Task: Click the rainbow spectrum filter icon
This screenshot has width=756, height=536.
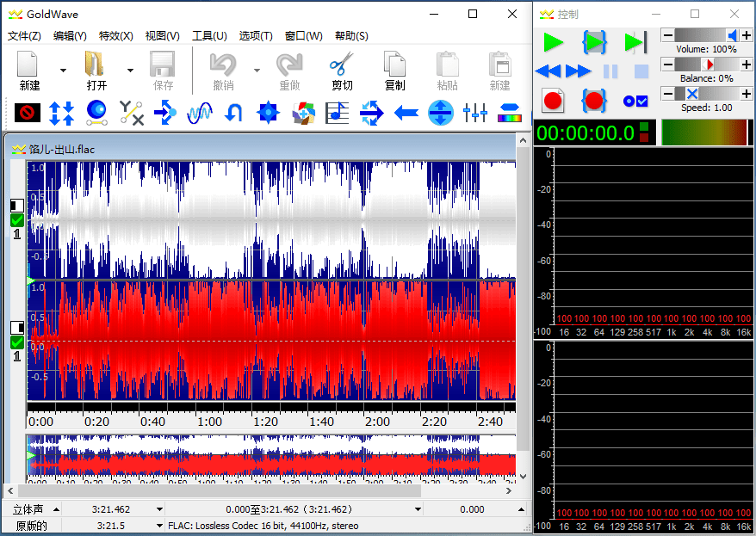Action: click(x=510, y=113)
